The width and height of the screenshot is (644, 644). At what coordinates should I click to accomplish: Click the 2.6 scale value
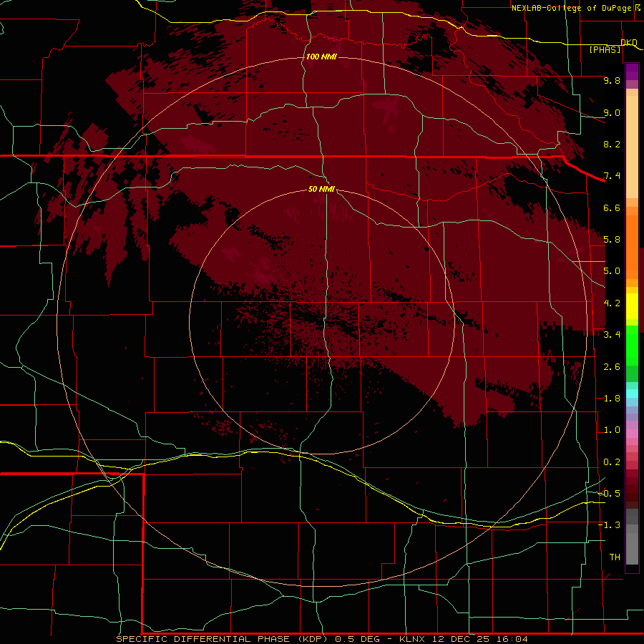(612, 367)
